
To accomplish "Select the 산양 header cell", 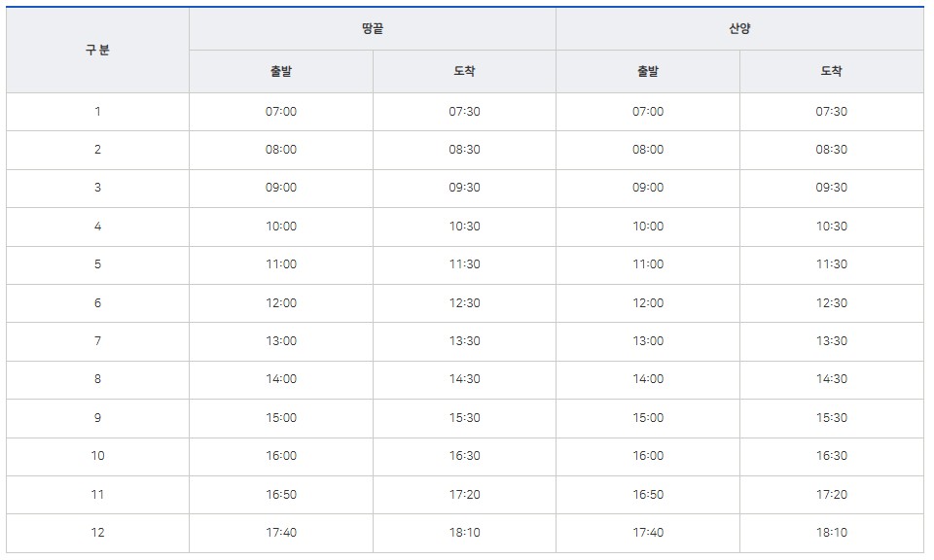I will tap(739, 28).
